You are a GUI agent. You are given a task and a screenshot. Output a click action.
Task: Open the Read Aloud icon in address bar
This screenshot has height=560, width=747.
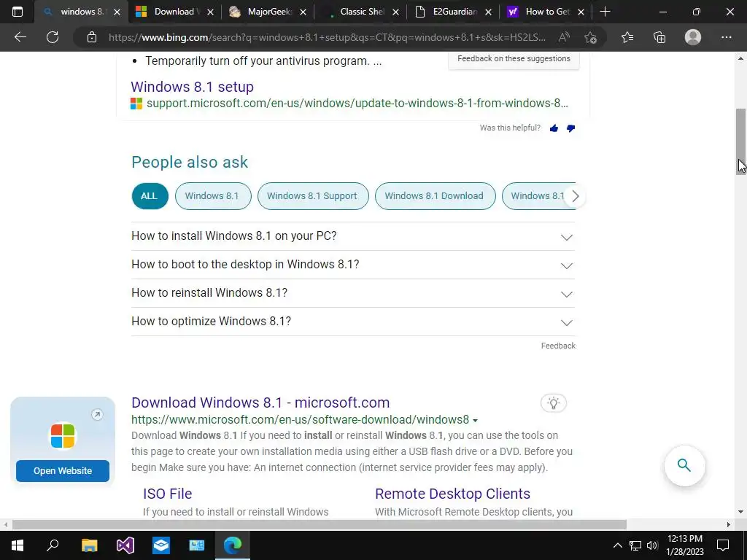point(564,37)
